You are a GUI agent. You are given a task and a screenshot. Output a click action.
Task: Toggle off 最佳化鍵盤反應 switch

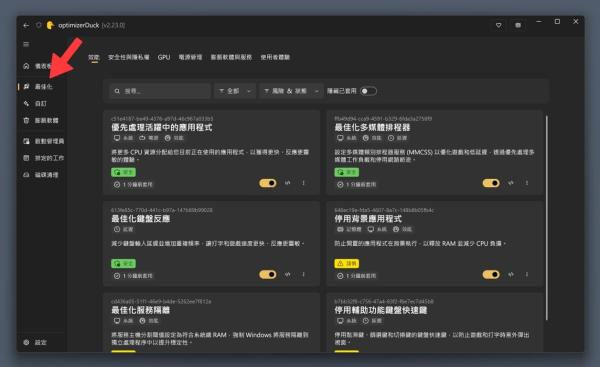tap(268, 274)
